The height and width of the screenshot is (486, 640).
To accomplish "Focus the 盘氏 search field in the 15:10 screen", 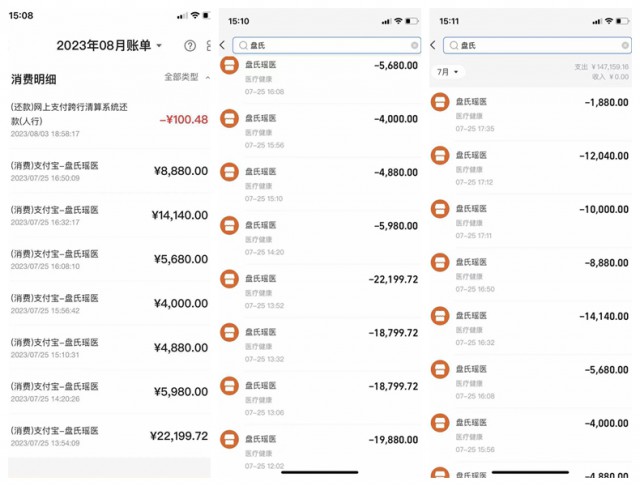I will [327, 45].
